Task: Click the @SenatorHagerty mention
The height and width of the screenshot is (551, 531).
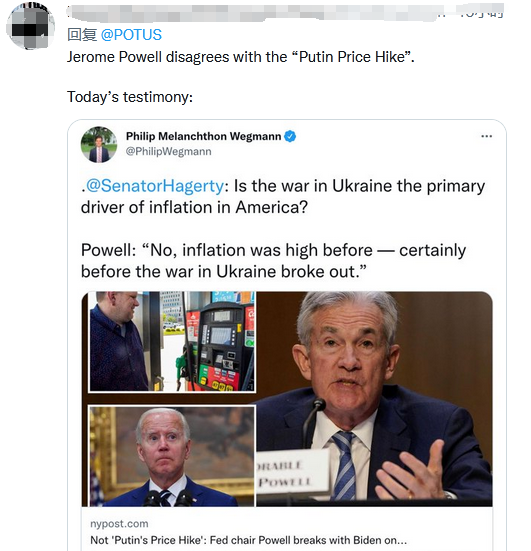Action: [155, 186]
